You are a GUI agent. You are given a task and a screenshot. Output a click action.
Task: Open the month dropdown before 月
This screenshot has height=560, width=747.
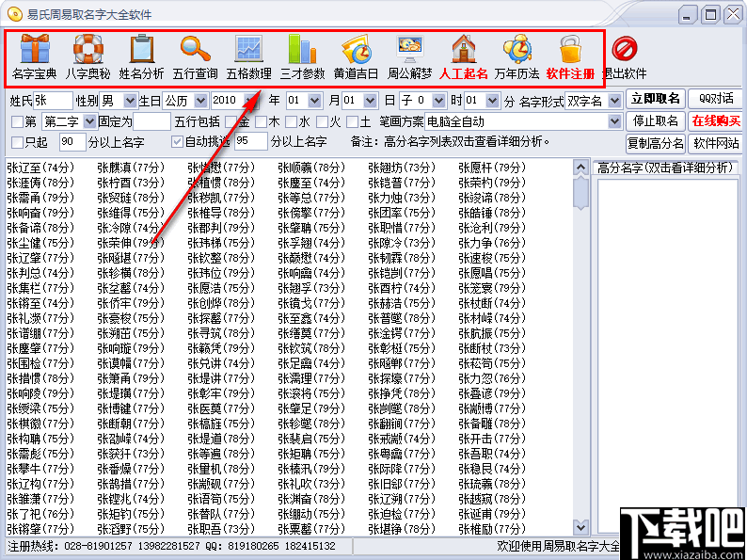click(x=315, y=101)
